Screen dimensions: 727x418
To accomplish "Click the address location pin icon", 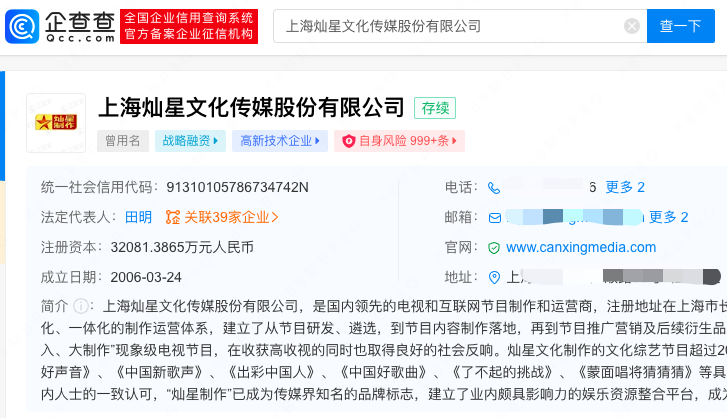I will [x=495, y=278].
